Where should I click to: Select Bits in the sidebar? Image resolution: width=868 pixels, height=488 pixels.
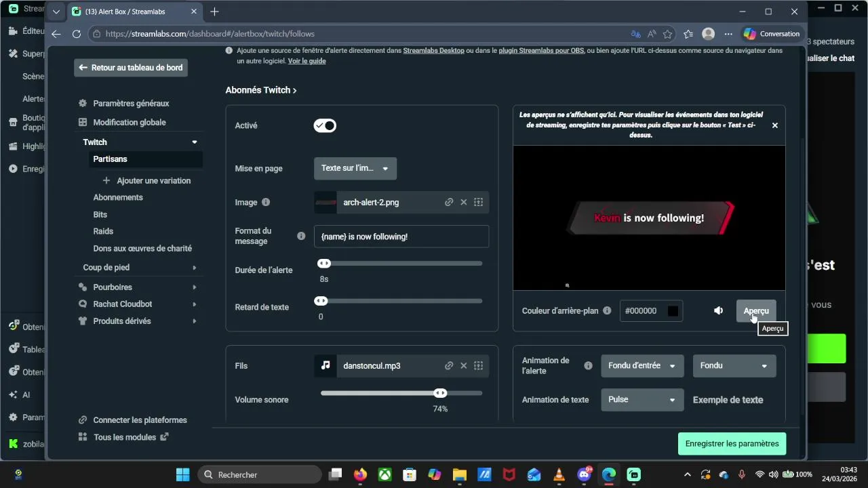[x=100, y=214]
